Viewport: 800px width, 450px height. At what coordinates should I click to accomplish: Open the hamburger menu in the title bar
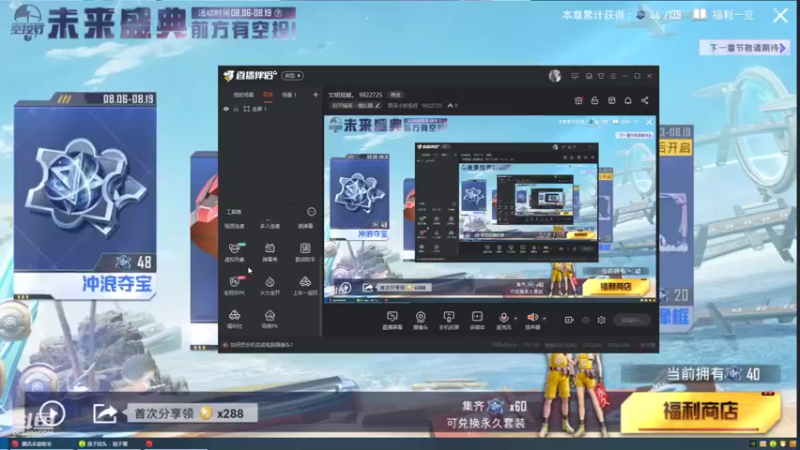coord(613,76)
